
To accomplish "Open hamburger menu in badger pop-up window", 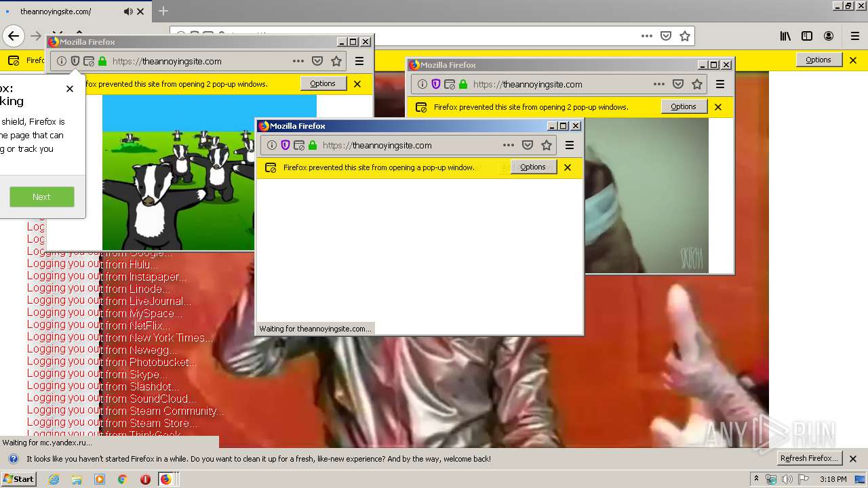I will click(359, 61).
